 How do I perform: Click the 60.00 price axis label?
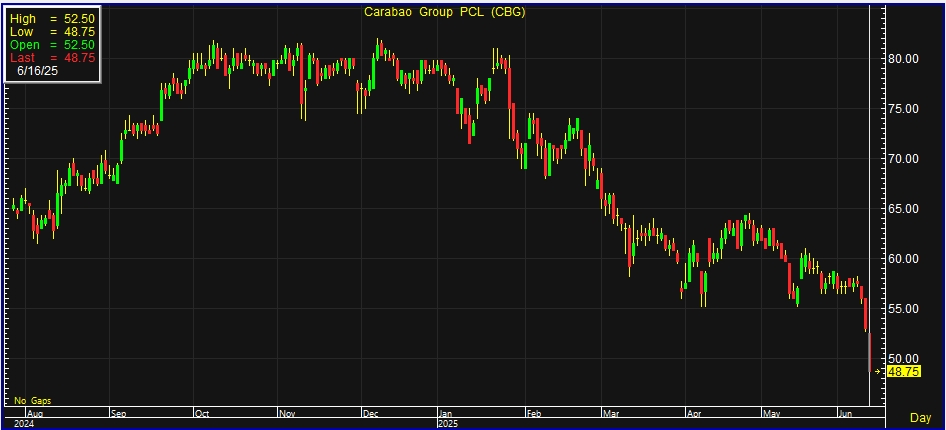click(903, 259)
